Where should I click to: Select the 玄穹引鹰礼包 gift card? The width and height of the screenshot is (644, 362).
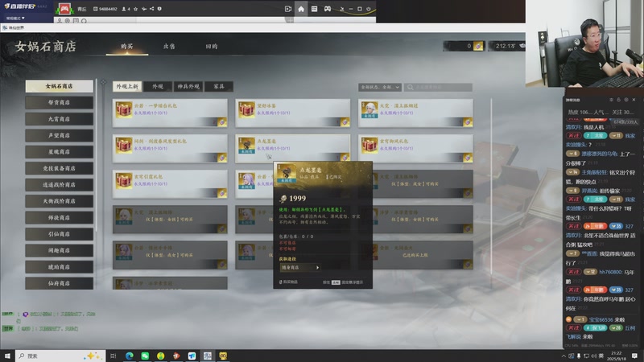(170, 184)
